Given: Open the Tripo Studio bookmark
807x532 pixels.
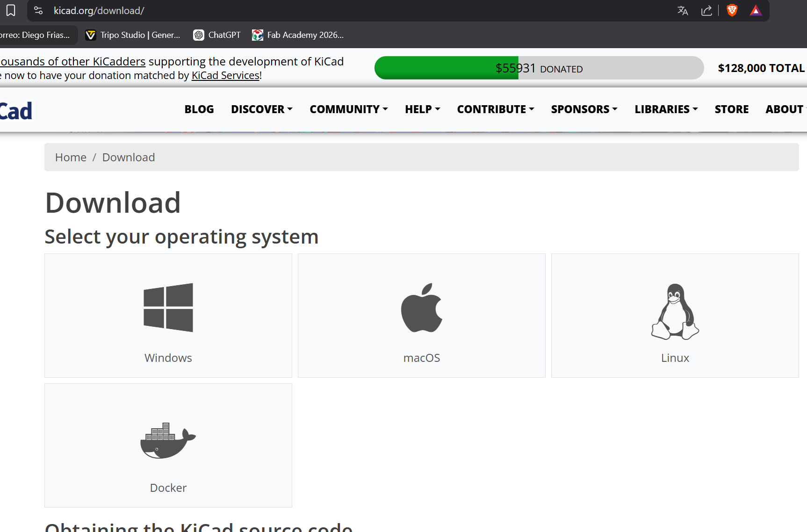Looking at the screenshot, I should [133, 35].
